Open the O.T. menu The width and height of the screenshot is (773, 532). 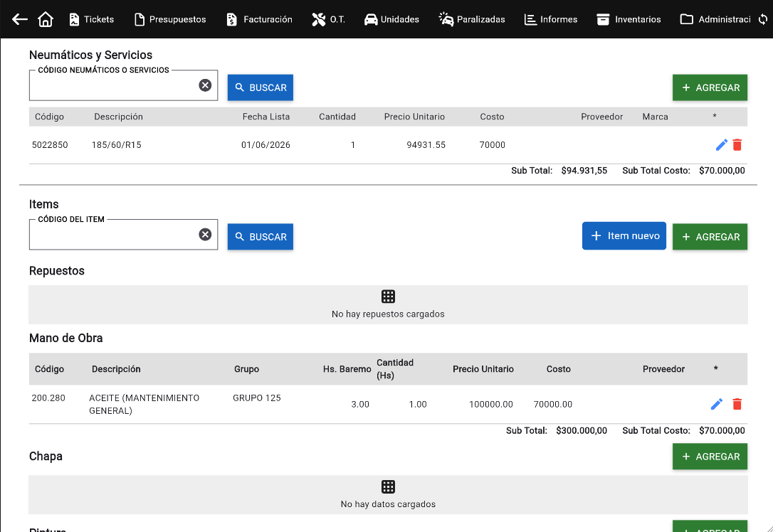(328, 19)
